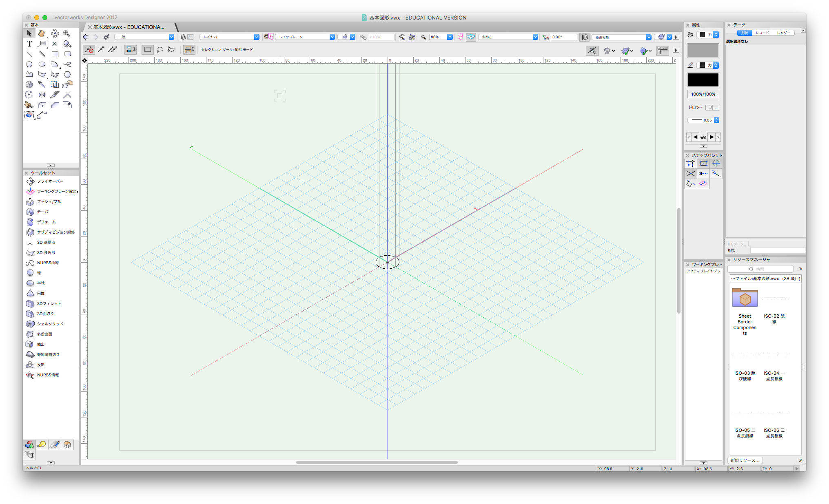Viewport: 829px width, 504px height.
Task: Select the Pan hand tool
Action: [42, 33]
